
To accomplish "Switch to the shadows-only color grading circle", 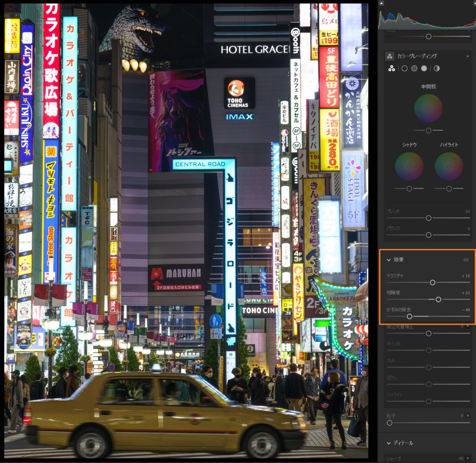I will click(x=404, y=68).
